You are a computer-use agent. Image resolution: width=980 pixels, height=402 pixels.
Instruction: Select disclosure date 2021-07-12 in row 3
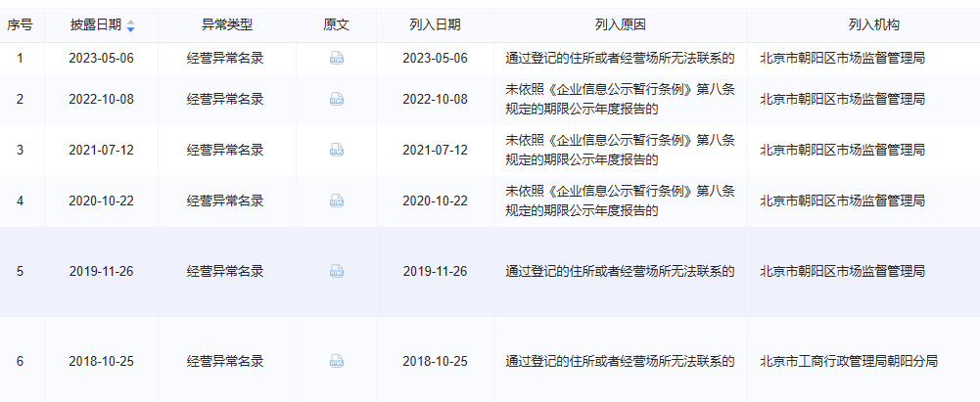click(101, 150)
